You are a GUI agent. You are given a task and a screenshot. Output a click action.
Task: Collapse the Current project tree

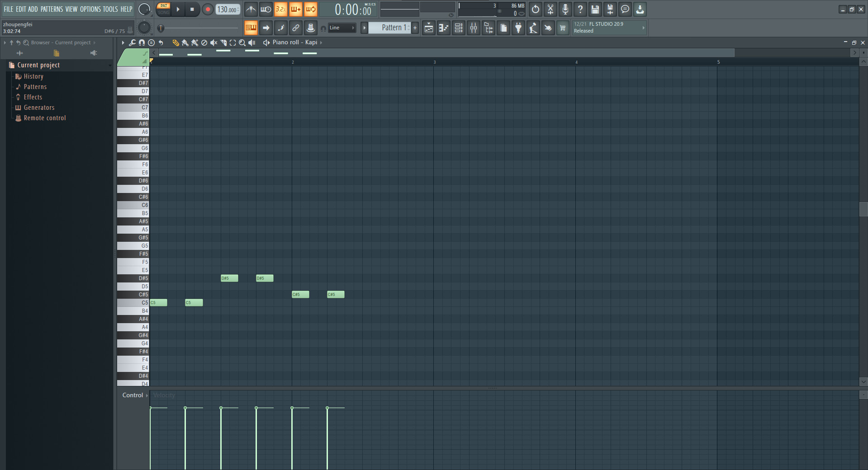pos(110,65)
